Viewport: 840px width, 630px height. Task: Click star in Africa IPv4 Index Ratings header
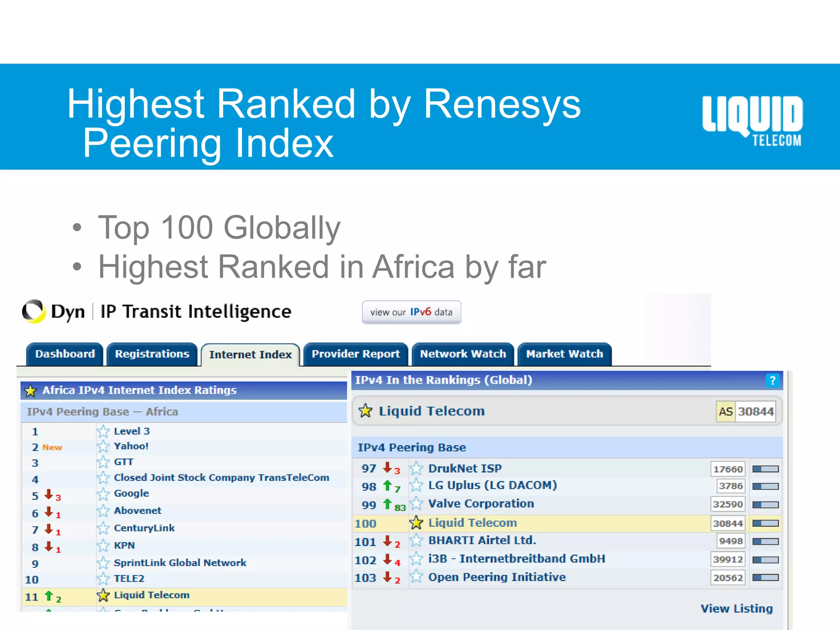point(30,390)
